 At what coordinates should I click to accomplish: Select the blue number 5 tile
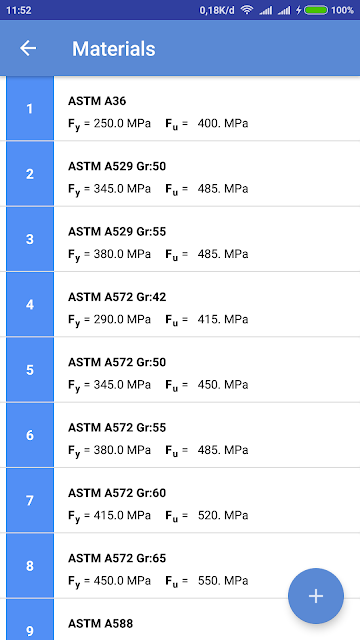[30, 370]
